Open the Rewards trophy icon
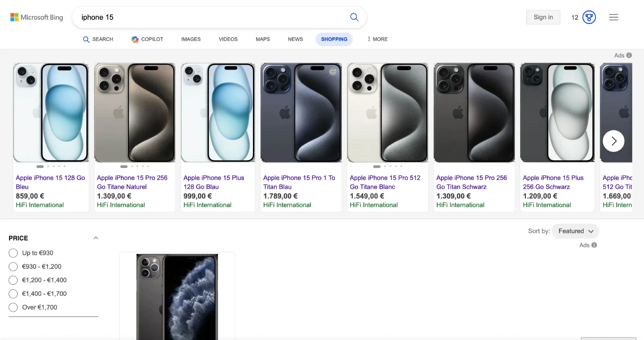This screenshot has height=340, width=644. pos(589,18)
